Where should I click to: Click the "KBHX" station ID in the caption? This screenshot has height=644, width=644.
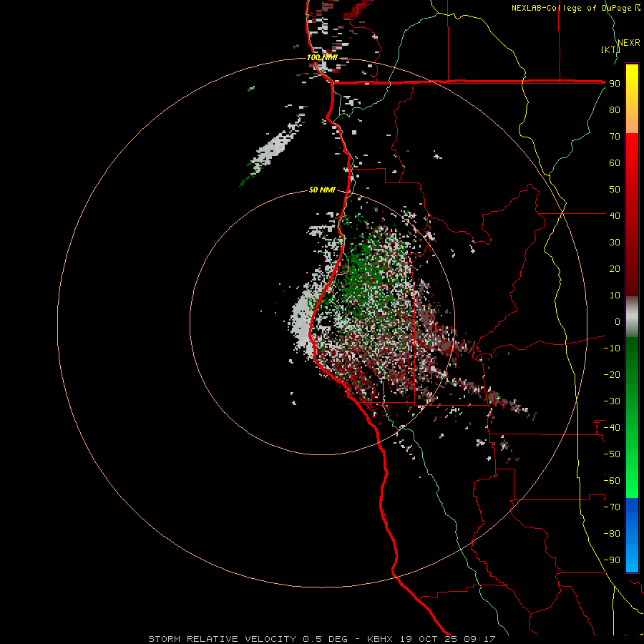click(379, 639)
